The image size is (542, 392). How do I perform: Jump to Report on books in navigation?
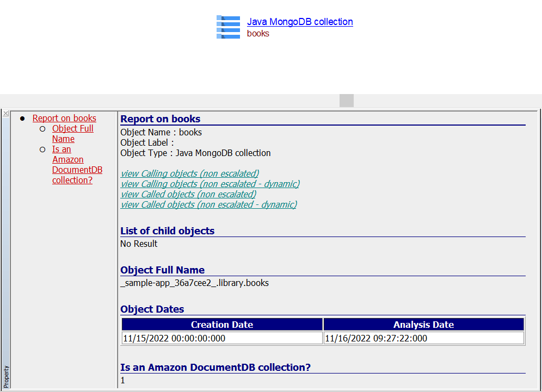(x=64, y=118)
